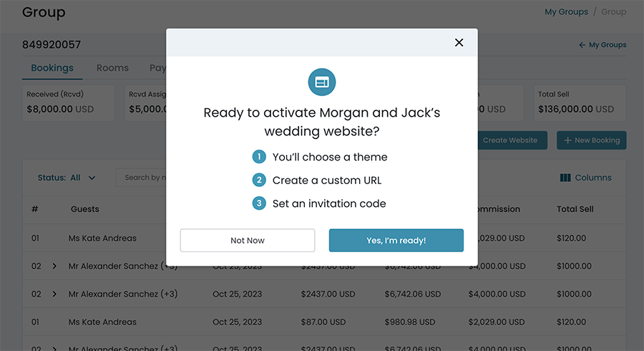Confirm with Yes, I'm ready! button
Viewport: 644px width, 351px height.
[396, 241]
